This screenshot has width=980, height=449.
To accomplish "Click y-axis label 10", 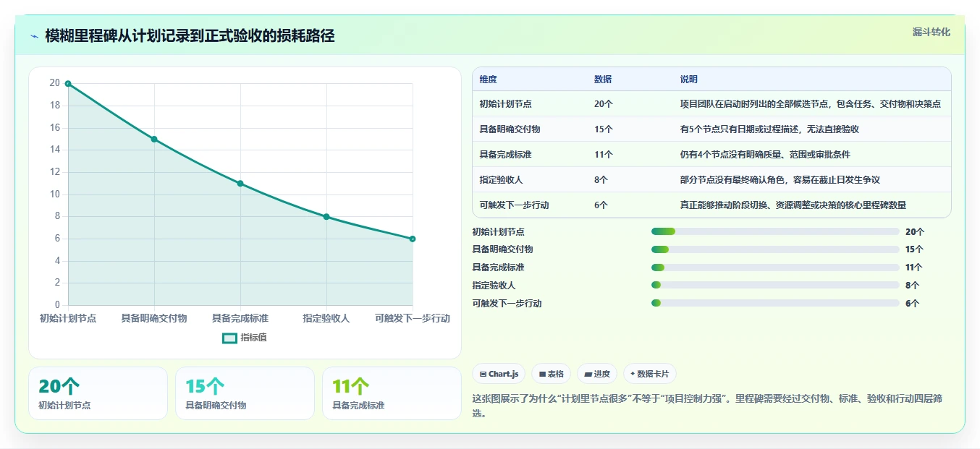I will point(54,194).
